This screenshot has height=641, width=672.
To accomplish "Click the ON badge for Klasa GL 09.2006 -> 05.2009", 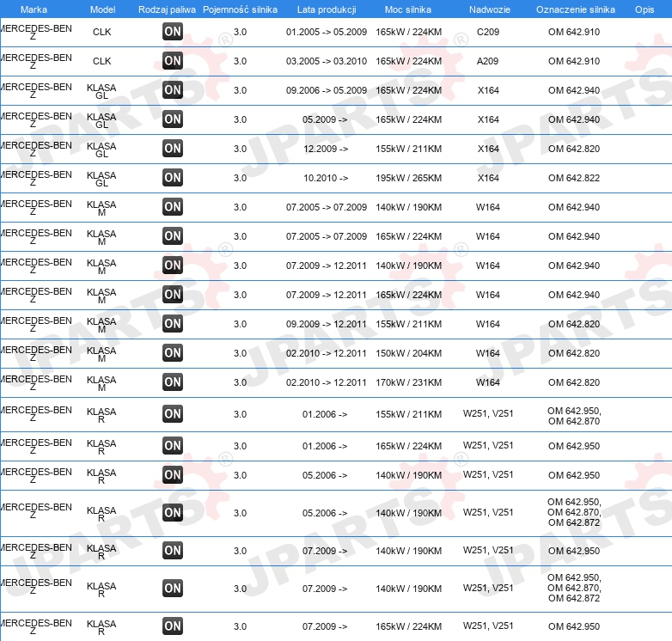I will click(x=173, y=89).
